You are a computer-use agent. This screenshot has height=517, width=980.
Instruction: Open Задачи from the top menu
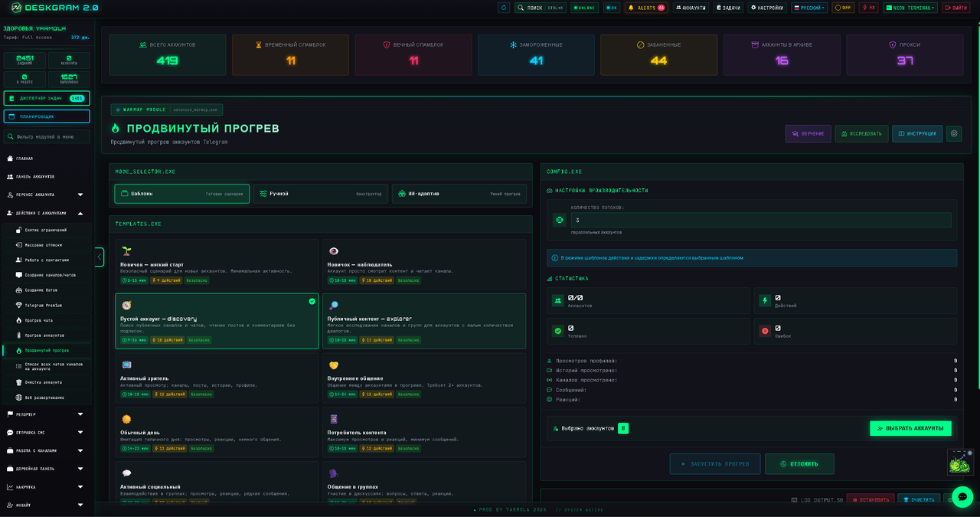pyautogui.click(x=728, y=8)
